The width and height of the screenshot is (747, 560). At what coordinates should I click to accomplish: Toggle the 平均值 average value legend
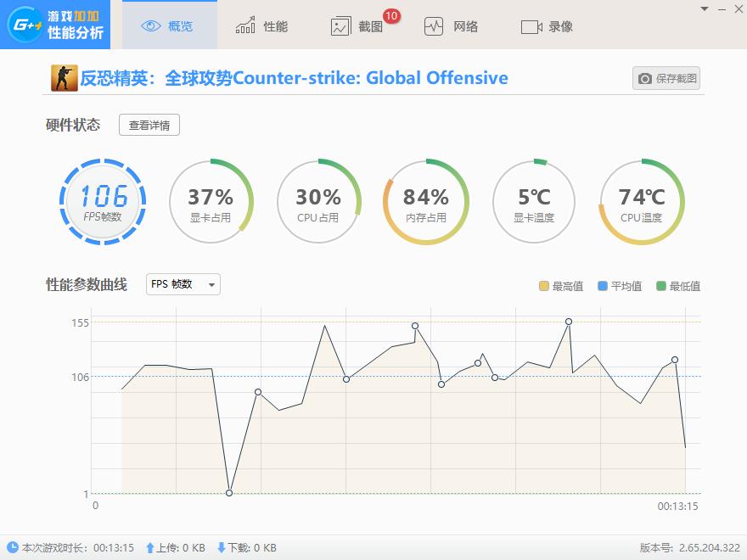(620, 287)
